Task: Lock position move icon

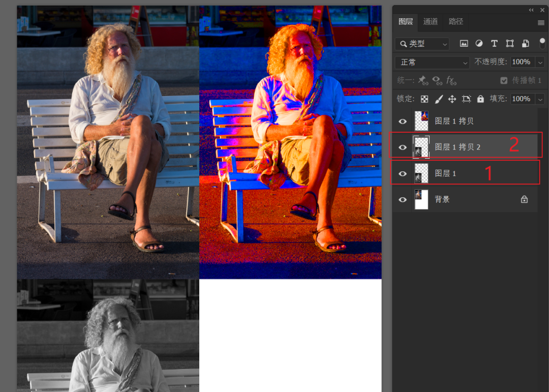Action: 452,99
